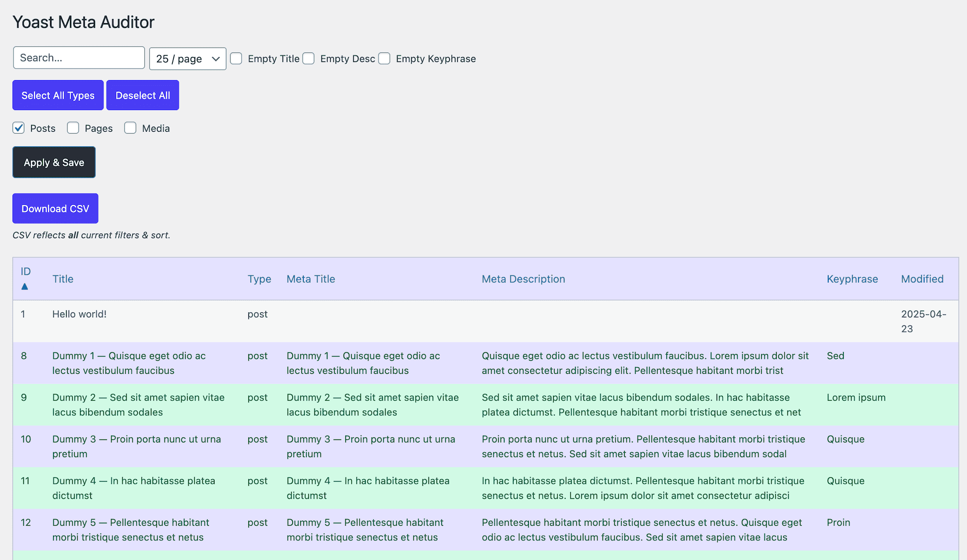This screenshot has height=560, width=967.
Task: Click the 'CSV reflects all current filters' note
Action: pyautogui.click(x=91, y=235)
